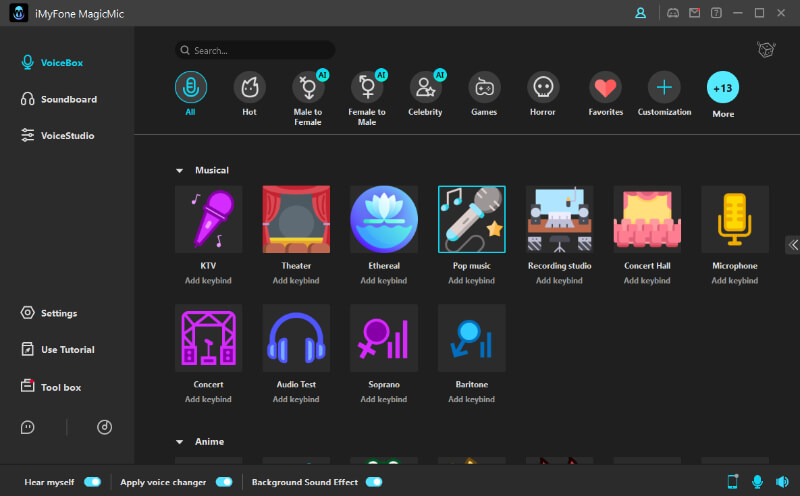The width and height of the screenshot is (800, 496).
Task: Add keybind for Concert
Action: 208,399
